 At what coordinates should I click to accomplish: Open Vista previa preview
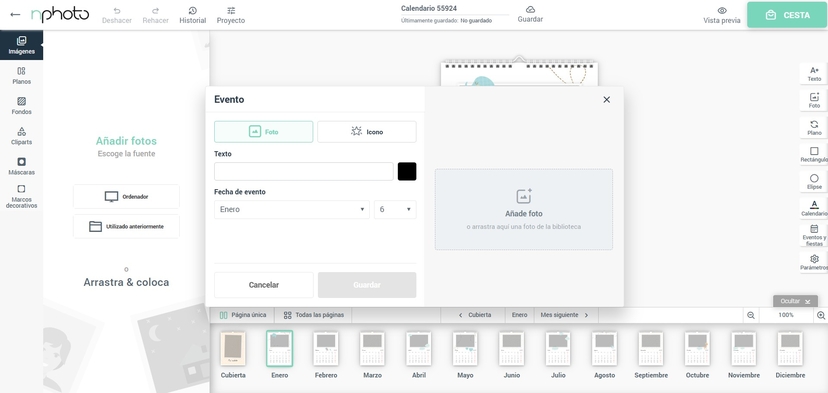[721, 15]
